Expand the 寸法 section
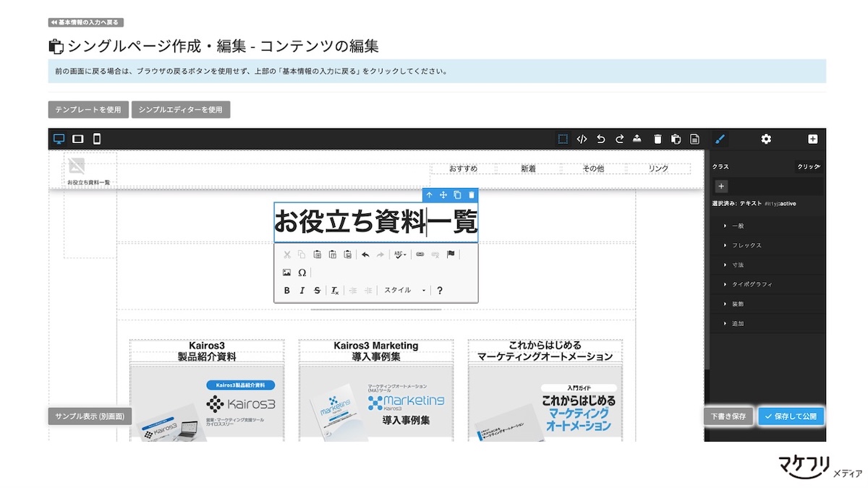868x488 pixels. pos(737,265)
